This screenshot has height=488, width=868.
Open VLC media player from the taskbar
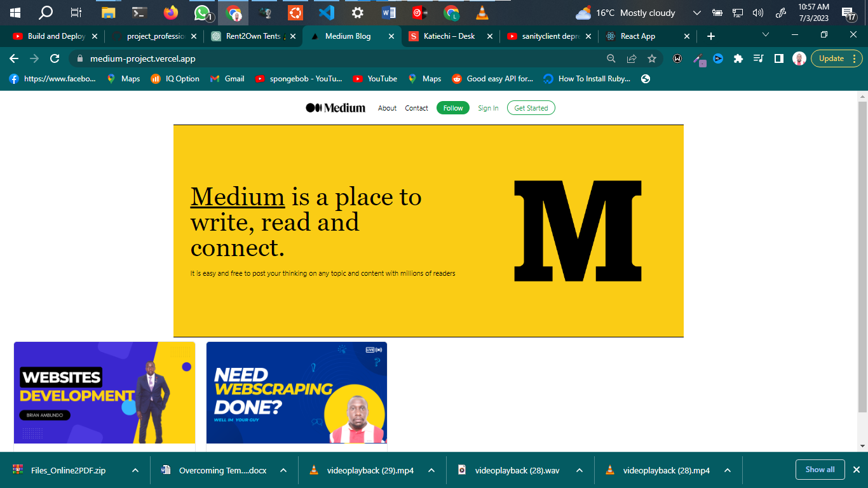pos(482,12)
